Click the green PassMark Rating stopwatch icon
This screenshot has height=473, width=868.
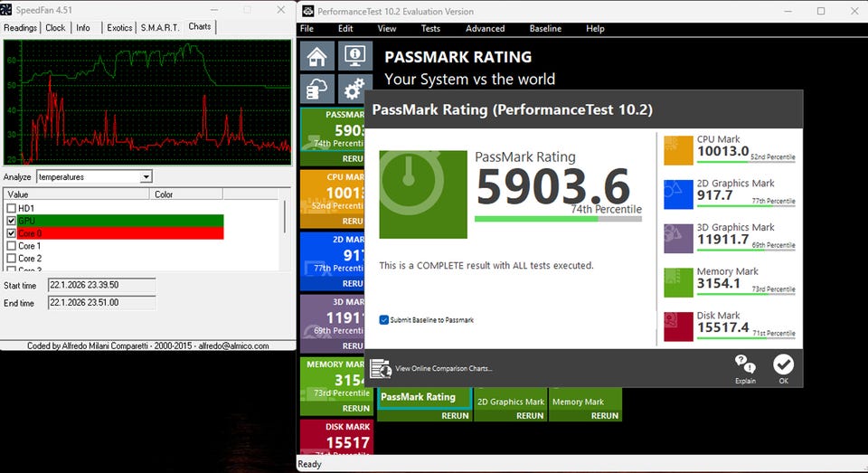(423, 194)
